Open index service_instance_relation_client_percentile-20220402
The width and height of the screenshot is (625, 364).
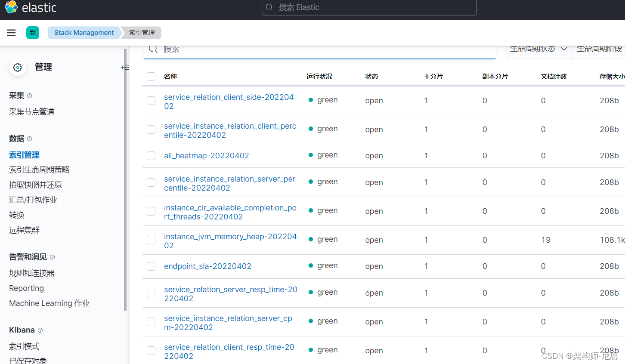230,130
